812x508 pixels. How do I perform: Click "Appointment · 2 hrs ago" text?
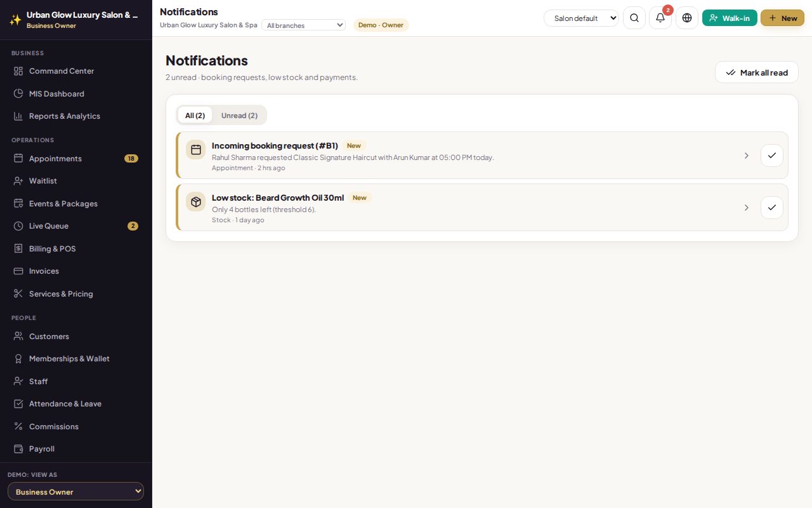click(248, 168)
